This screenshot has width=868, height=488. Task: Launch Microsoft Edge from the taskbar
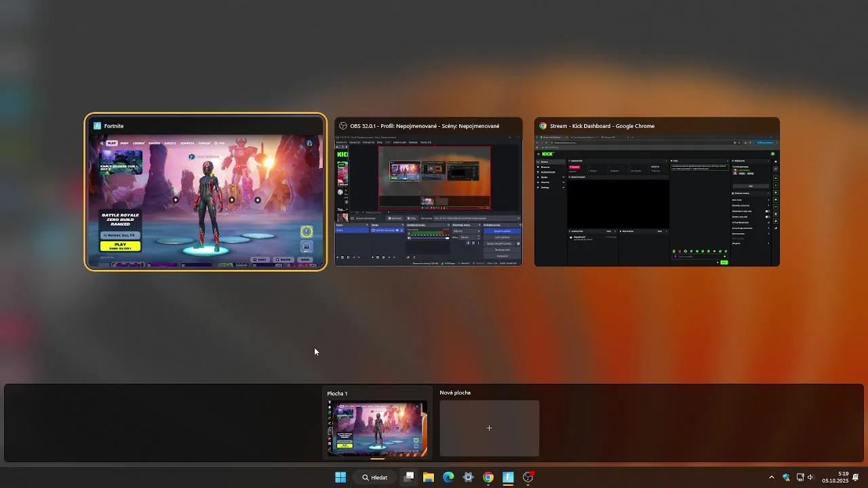[x=448, y=477]
